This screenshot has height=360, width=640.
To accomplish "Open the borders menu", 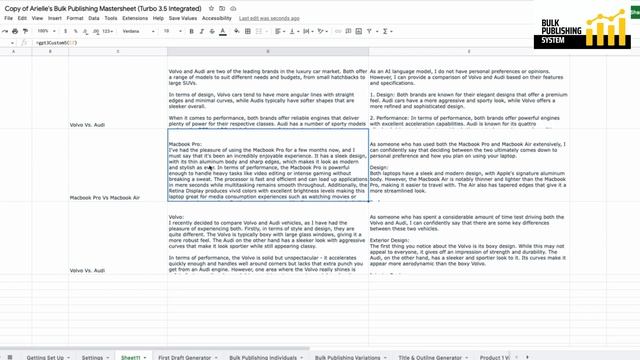I will (248, 31).
